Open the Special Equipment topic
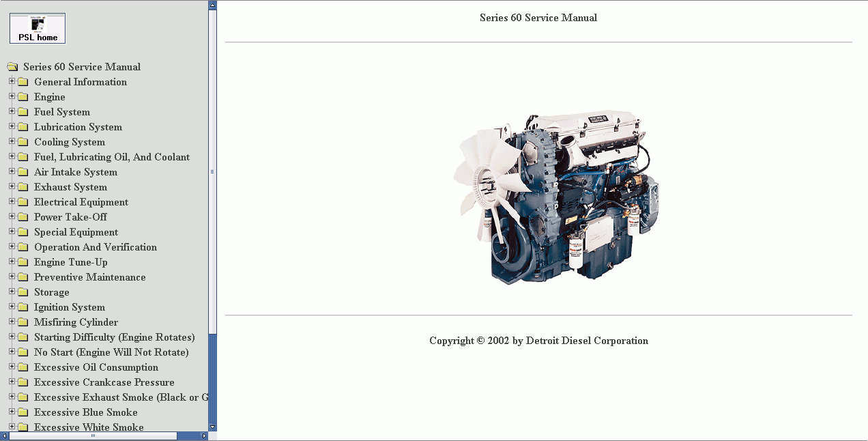The height and width of the screenshot is (441, 868). pyautogui.click(x=76, y=231)
